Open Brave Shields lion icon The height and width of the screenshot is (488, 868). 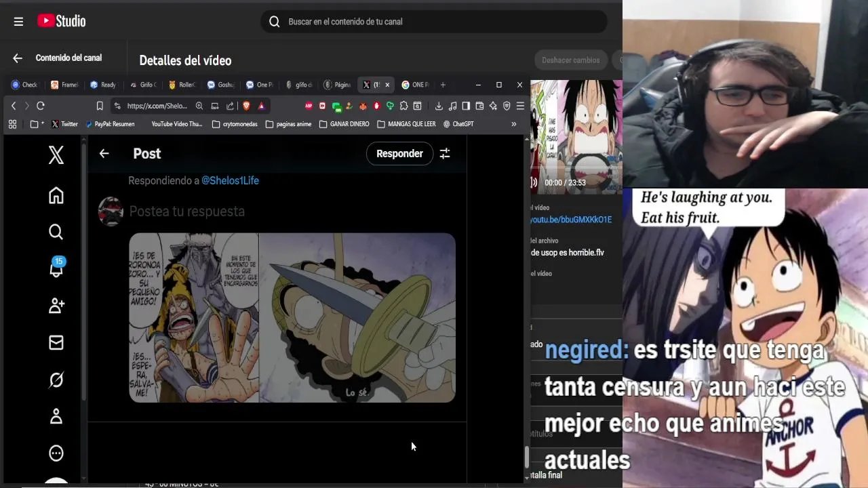click(246, 106)
